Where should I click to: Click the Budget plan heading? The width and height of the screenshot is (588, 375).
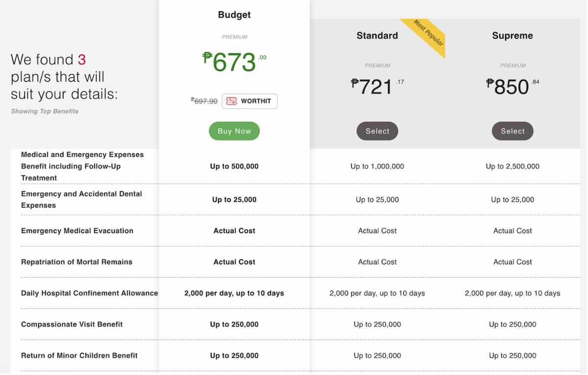[234, 15]
